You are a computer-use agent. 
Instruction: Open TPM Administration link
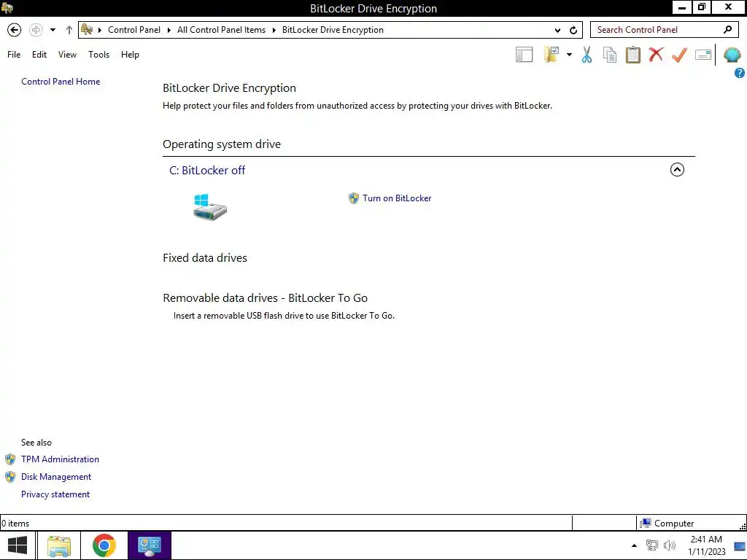tap(60, 459)
